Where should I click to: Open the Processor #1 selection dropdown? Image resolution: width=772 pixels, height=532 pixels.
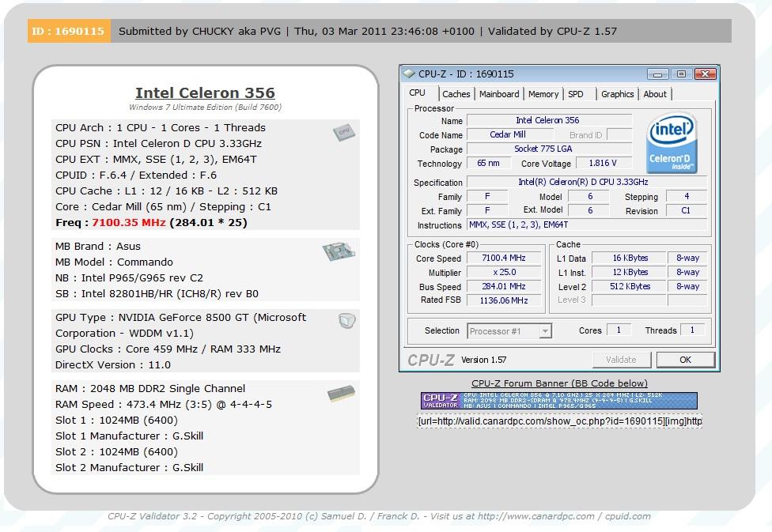(509, 331)
